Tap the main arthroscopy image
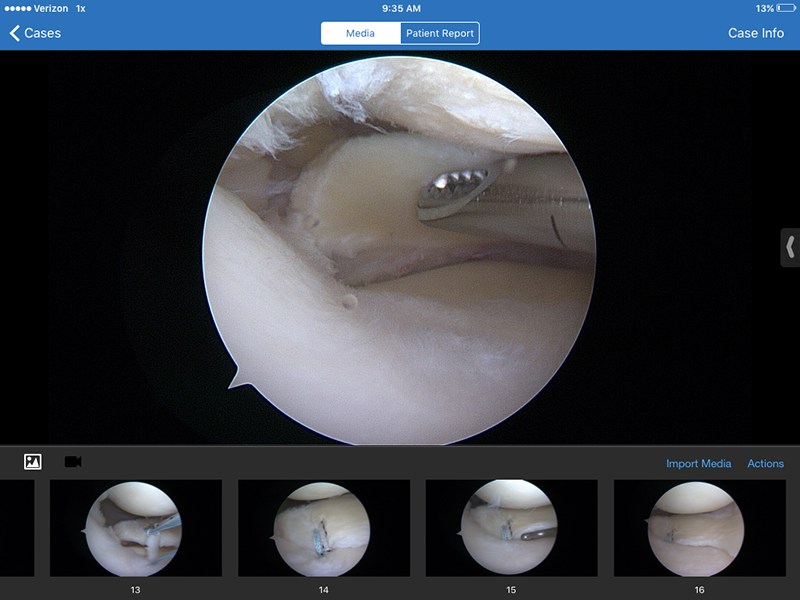800x600 pixels. click(399, 250)
